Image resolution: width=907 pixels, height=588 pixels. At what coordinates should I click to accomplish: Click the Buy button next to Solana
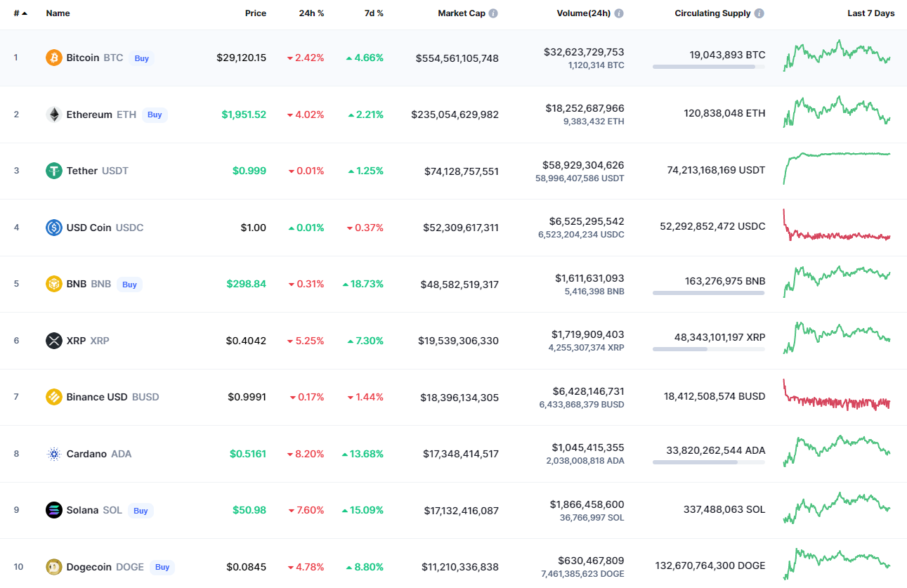click(141, 511)
